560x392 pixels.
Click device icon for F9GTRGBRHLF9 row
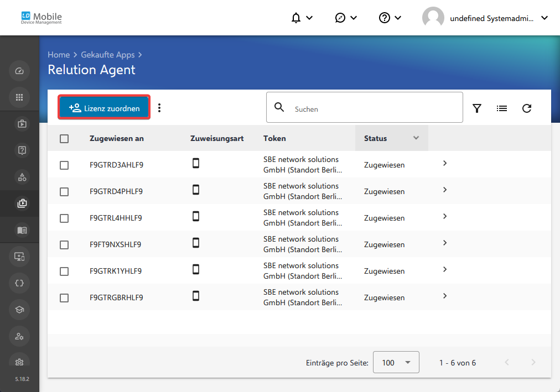tap(196, 296)
